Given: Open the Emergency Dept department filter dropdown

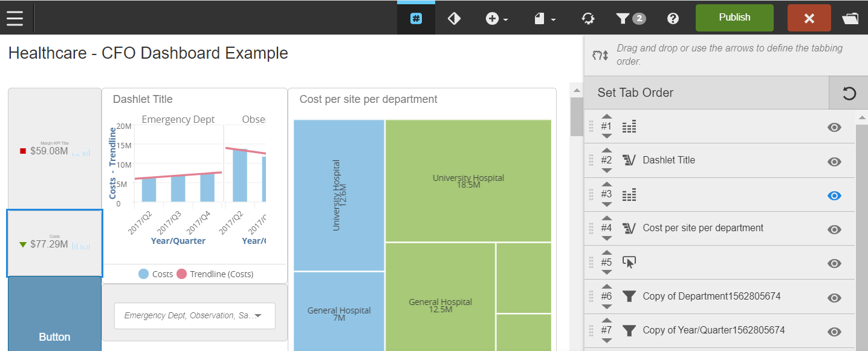Looking at the screenshot, I should [x=194, y=316].
